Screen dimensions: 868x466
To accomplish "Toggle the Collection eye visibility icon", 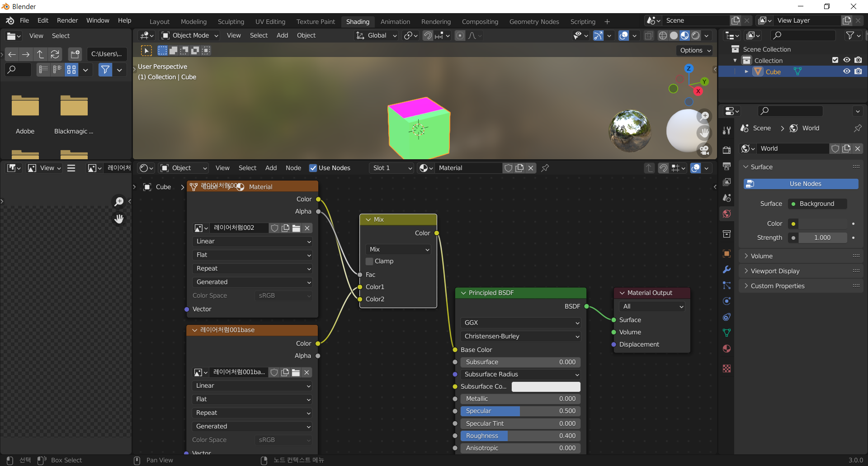I will click(846, 60).
